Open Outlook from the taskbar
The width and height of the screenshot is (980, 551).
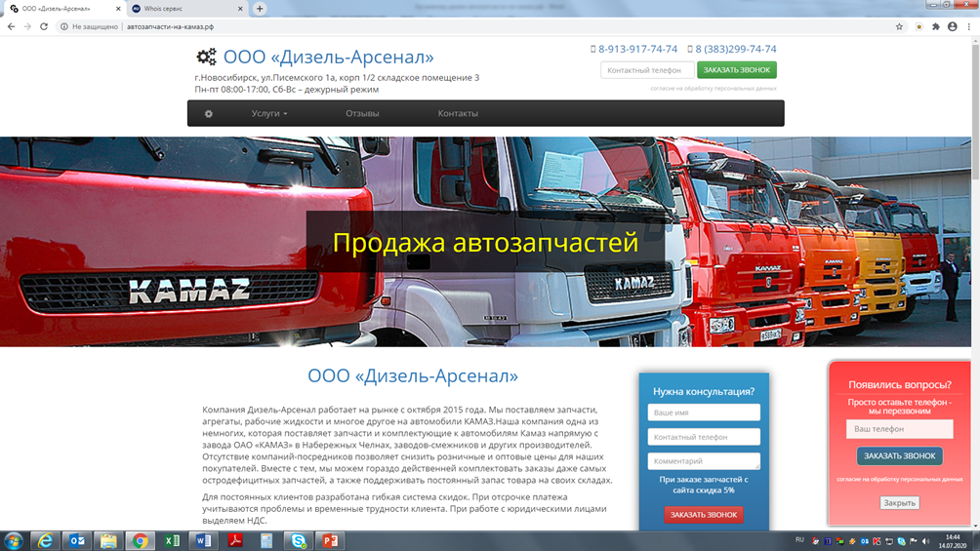point(76,540)
